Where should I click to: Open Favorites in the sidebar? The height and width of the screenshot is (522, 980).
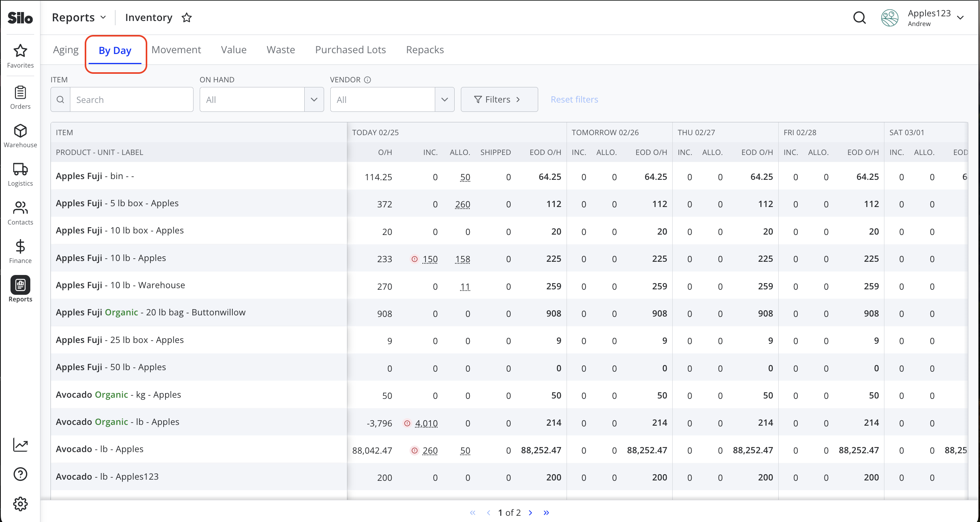pyautogui.click(x=20, y=56)
